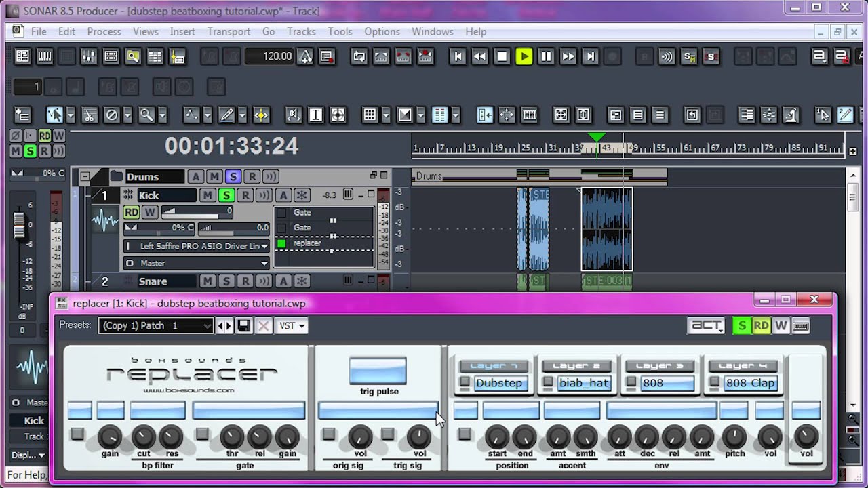This screenshot has width=868, height=488.
Task: Click the trig pulse button in replacer
Action: (x=378, y=371)
